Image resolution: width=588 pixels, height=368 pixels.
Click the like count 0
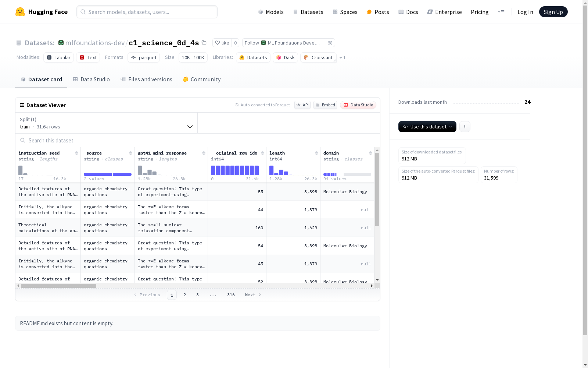236,43
